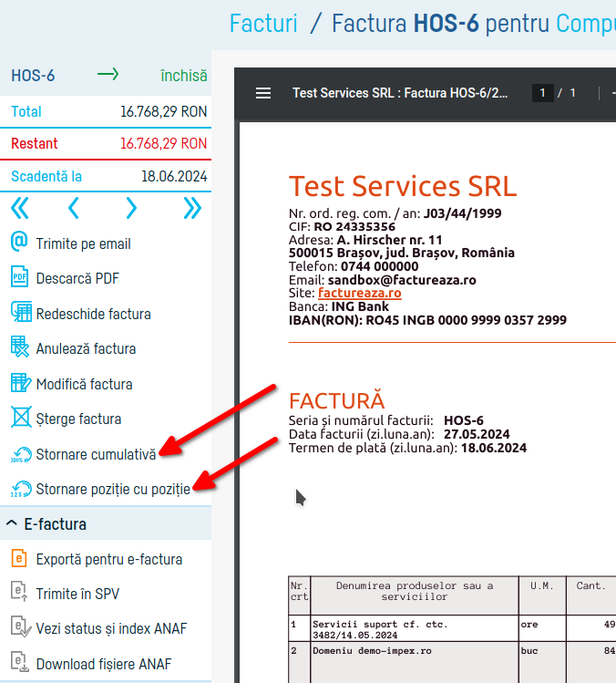This screenshot has height=683, width=616.
Task: Click the Modifică factura icon
Action: pyautogui.click(x=20, y=383)
